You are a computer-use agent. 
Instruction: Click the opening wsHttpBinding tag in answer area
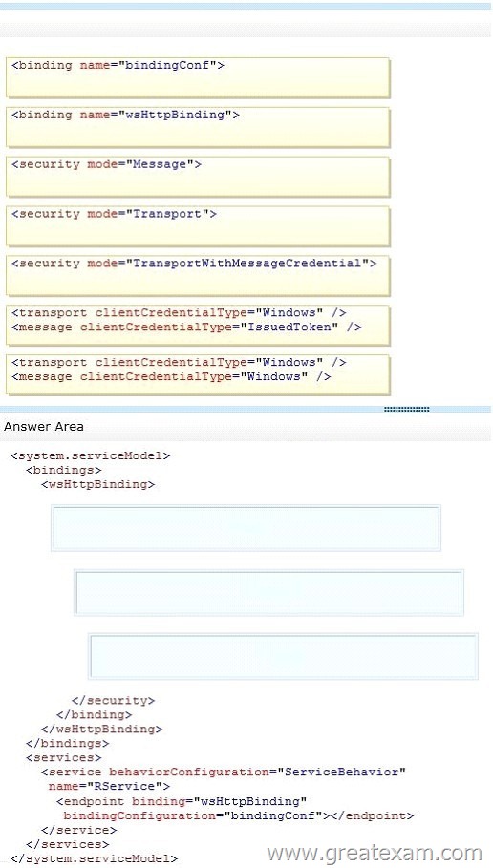(98, 485)
